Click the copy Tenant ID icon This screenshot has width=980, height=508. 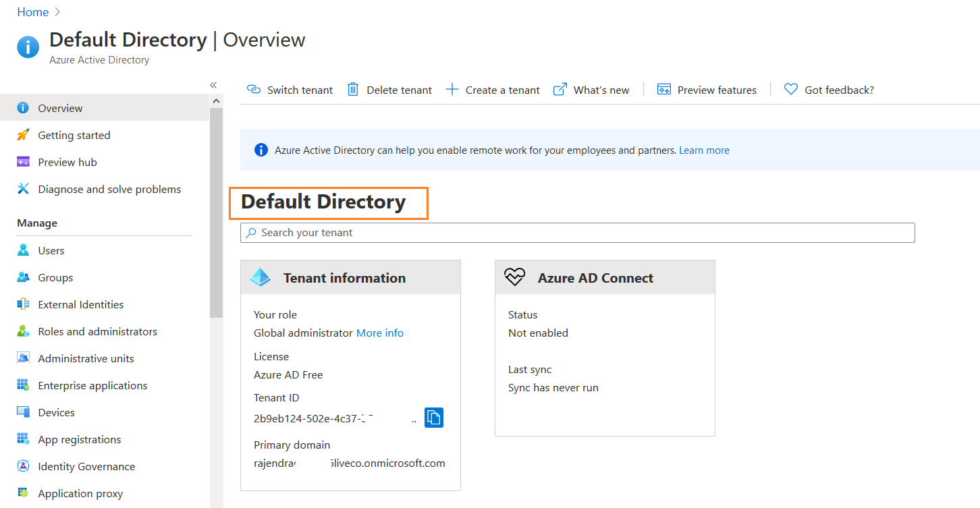433,418
